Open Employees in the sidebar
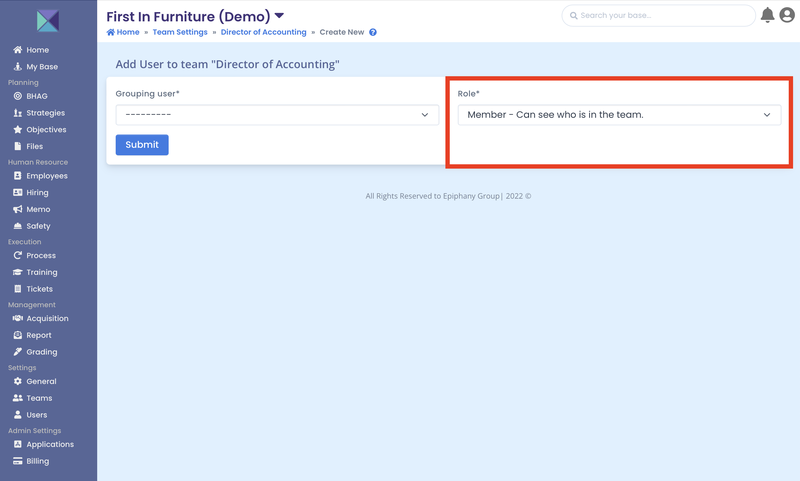 point(47,175)
